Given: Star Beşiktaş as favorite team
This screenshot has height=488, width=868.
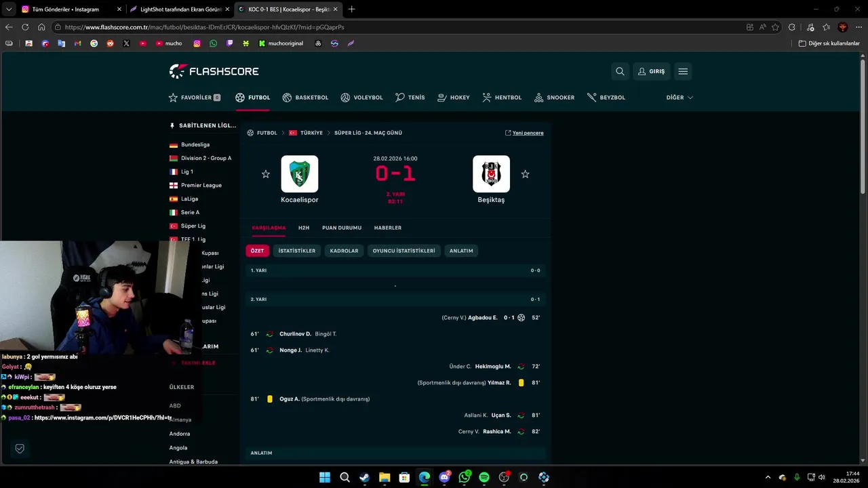Looking at the screenshot, I should pos(525,174).
